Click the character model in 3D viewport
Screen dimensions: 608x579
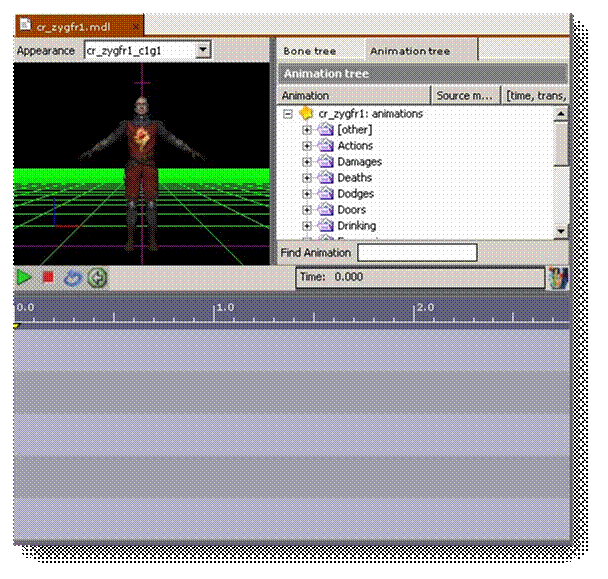(142, 171)
